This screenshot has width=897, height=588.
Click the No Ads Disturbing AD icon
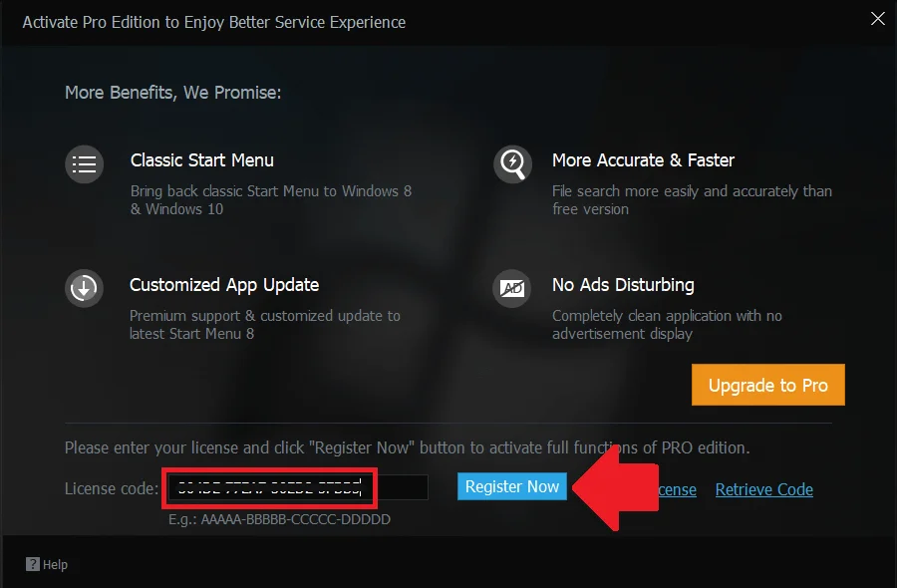tap(512, 288)
